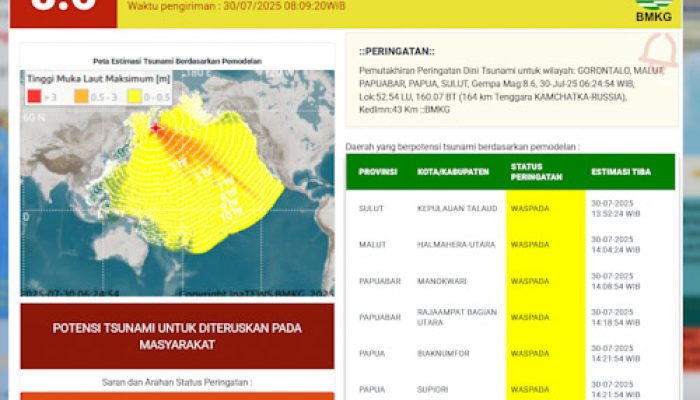The width and height of the screenshot is (700, 400).
Task: Select the HALMAHERA-UTARA cell
Action: click(456, 245)
